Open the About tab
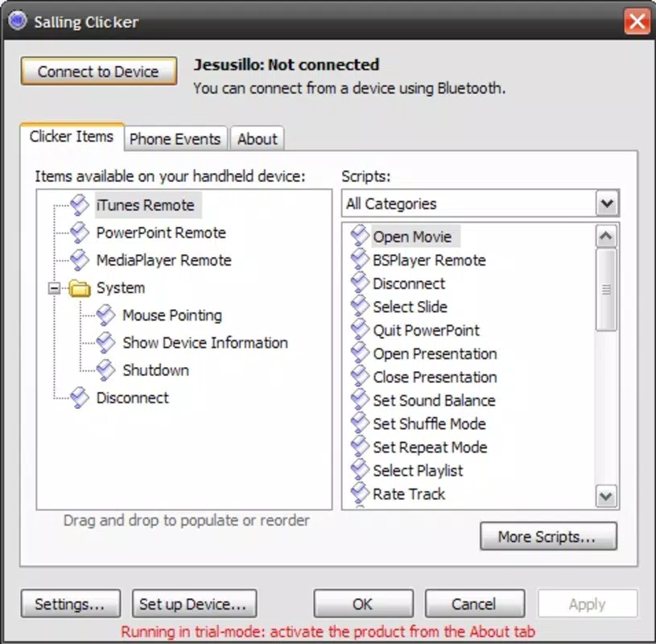 (258, 139)
